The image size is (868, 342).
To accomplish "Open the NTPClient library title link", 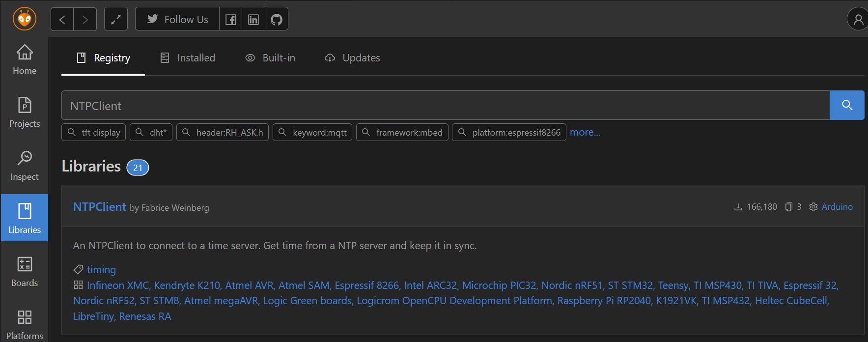I will [100, 207].
